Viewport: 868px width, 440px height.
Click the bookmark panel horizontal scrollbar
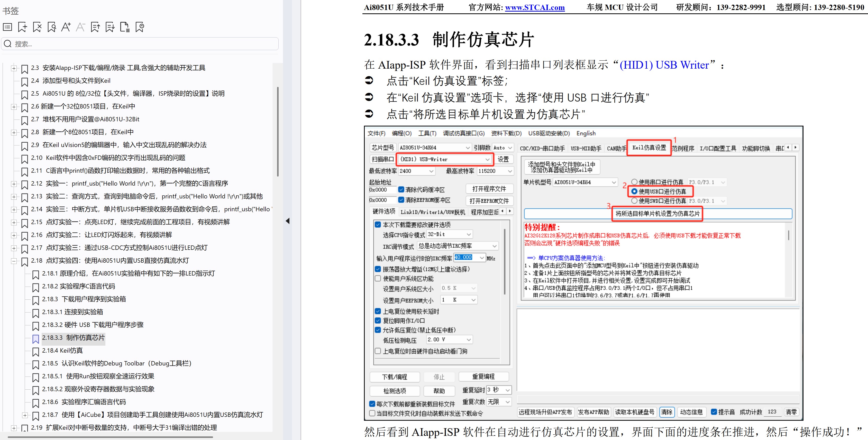click(110, 437)
